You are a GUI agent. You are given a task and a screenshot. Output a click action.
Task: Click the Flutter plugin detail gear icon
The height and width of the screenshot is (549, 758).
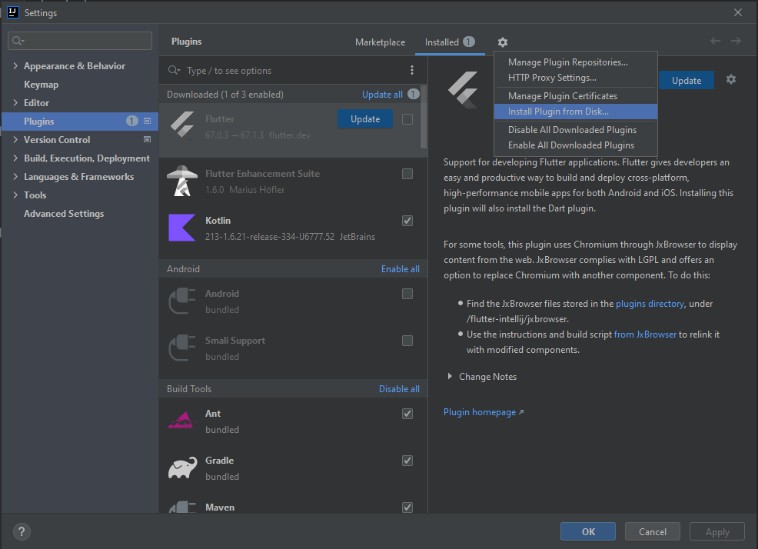click(x=731, y=79)
